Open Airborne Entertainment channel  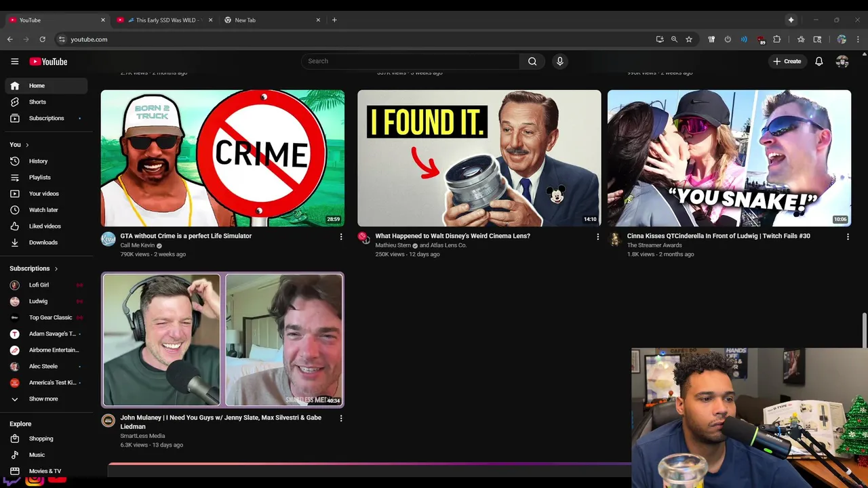(x=46, y=350)
